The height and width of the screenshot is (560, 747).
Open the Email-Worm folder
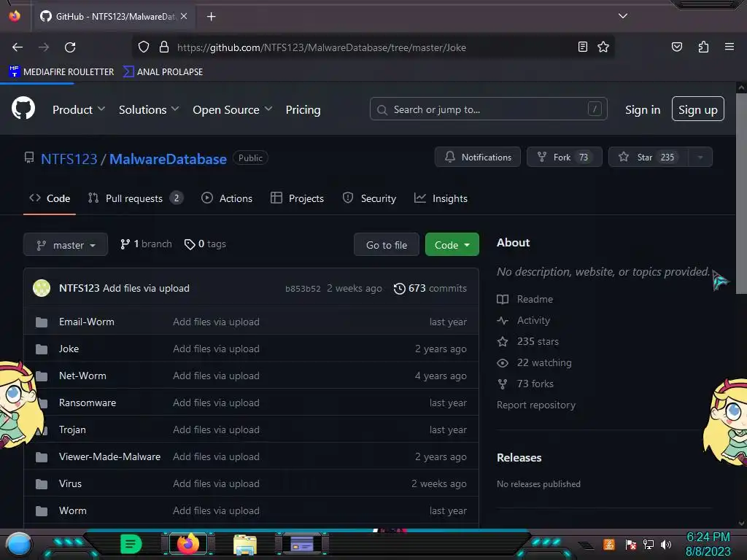[87, 322]
